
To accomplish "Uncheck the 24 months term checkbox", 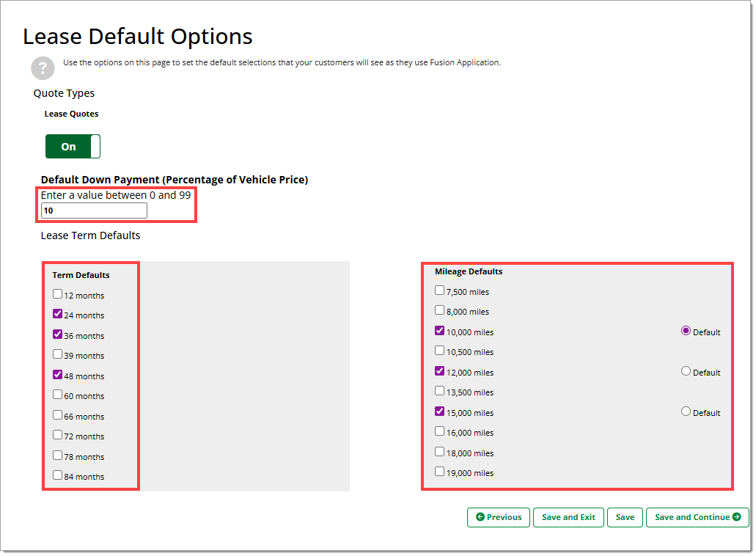I will [x=58, y=315].
